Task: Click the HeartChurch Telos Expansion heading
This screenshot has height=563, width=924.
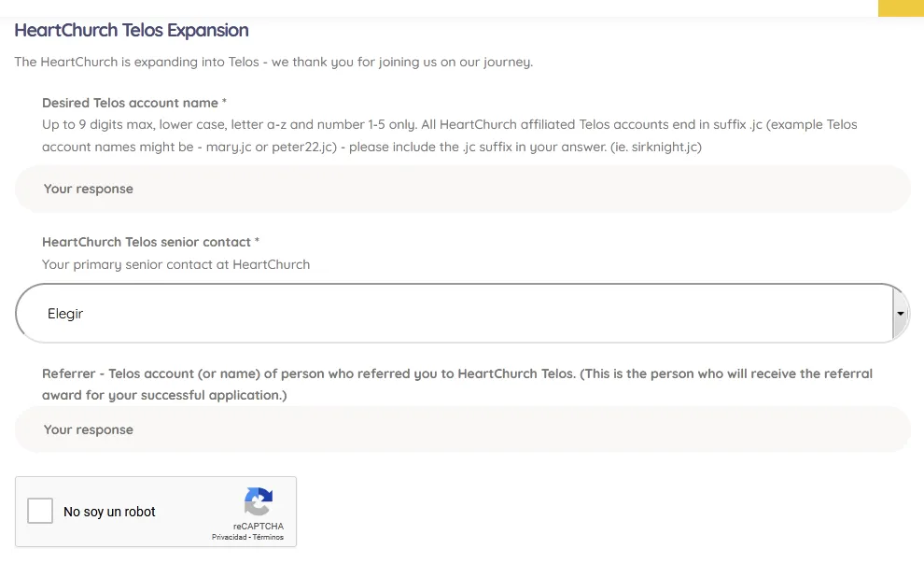Action: [132, 30]
